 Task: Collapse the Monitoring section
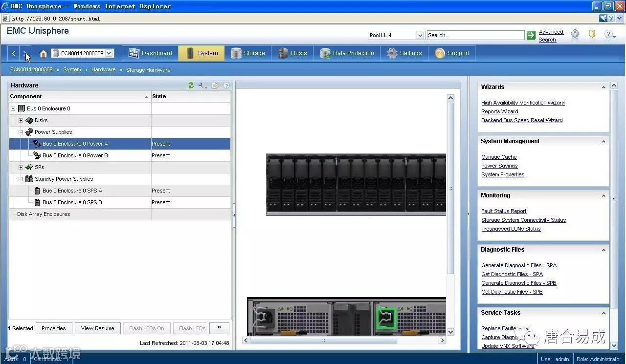[x=604, y=196]
